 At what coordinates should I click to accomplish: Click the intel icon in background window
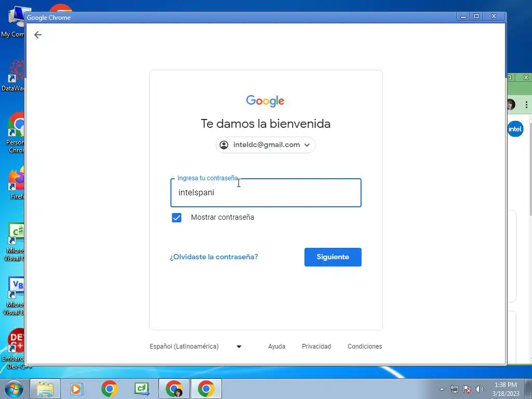pyautogui.click(x=515, y=129)
